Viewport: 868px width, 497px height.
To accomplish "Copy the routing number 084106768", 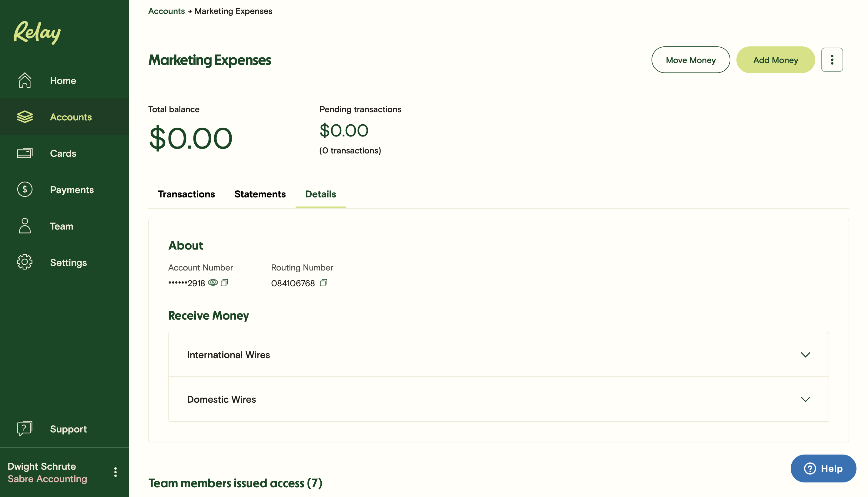I will click(x=323, y=283).
